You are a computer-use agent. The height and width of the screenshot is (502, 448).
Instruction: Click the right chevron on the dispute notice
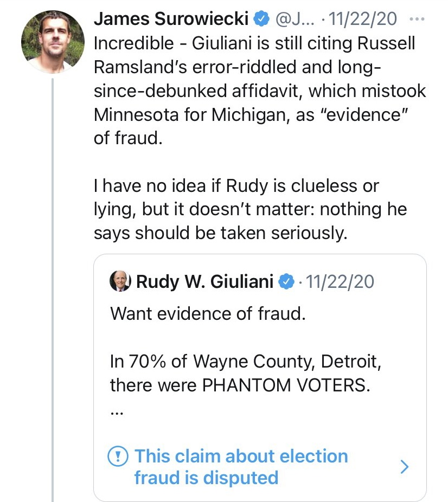[x=404, y=467]
